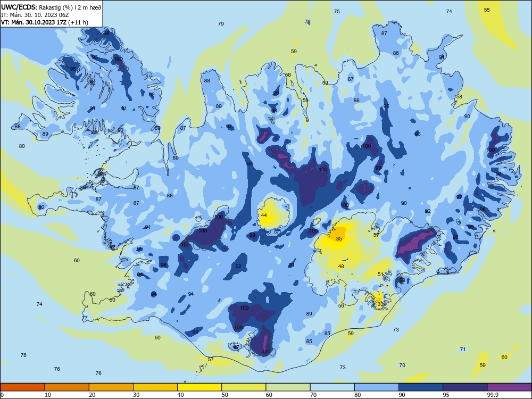Select the '56' humidity value on the map

click(x=341, y=305)
